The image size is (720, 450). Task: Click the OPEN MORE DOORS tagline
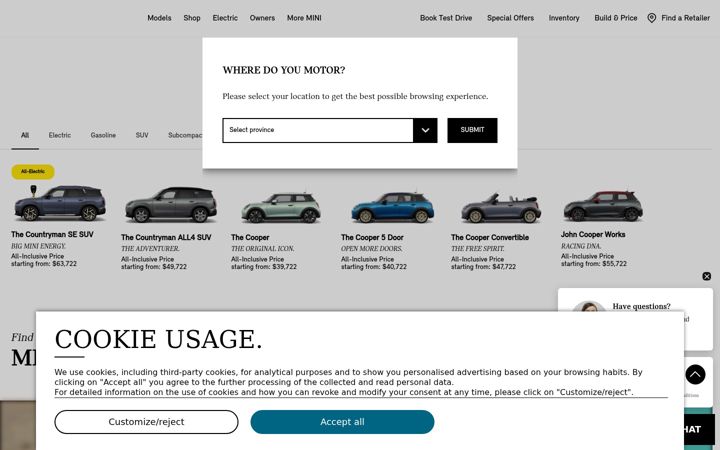371,249
